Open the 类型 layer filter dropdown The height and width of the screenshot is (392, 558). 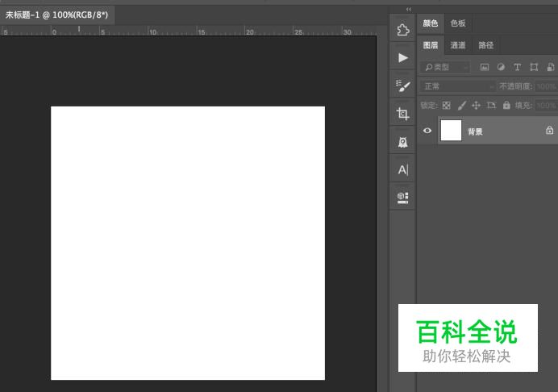(445, 67)
